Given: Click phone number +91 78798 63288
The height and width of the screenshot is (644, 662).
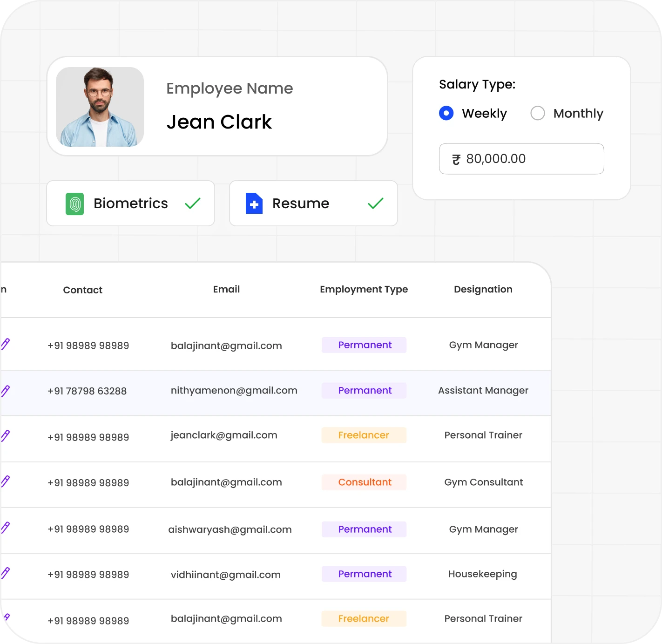Looking at the screenshot, I should click(x=87, y=391).
